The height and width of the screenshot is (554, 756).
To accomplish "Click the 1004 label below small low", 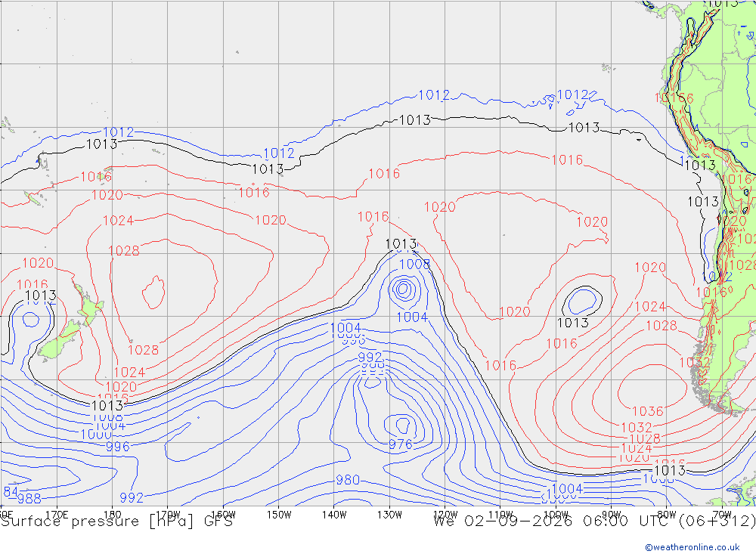I will pos(412,317).
